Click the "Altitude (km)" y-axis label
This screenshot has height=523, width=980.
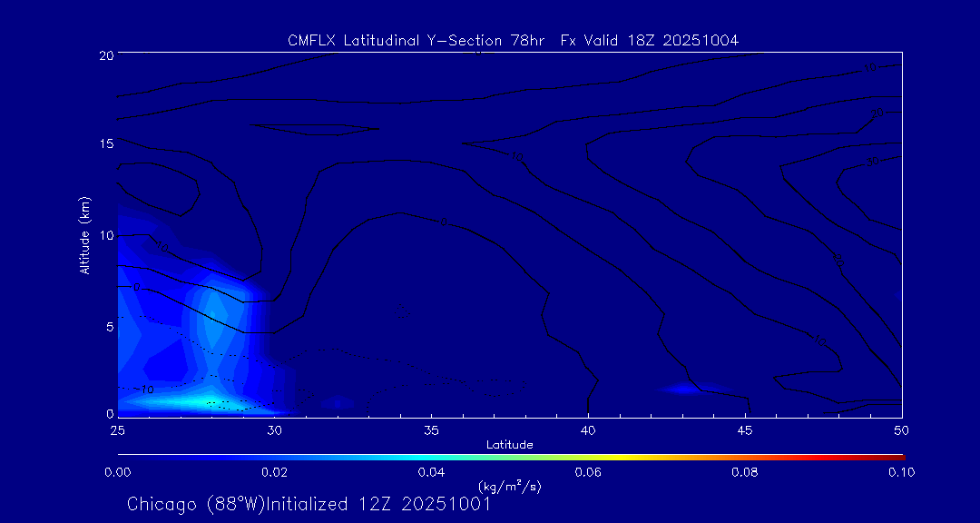(84, 235)
